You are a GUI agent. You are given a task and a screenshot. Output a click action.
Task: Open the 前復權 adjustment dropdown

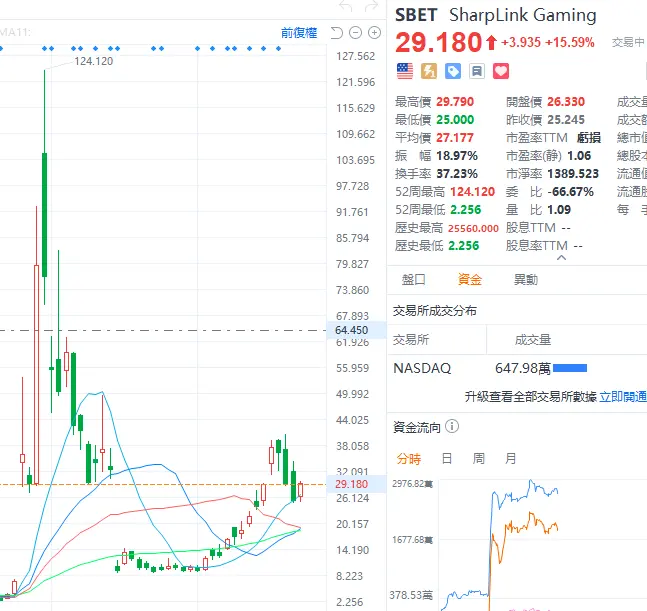point(299,33)
